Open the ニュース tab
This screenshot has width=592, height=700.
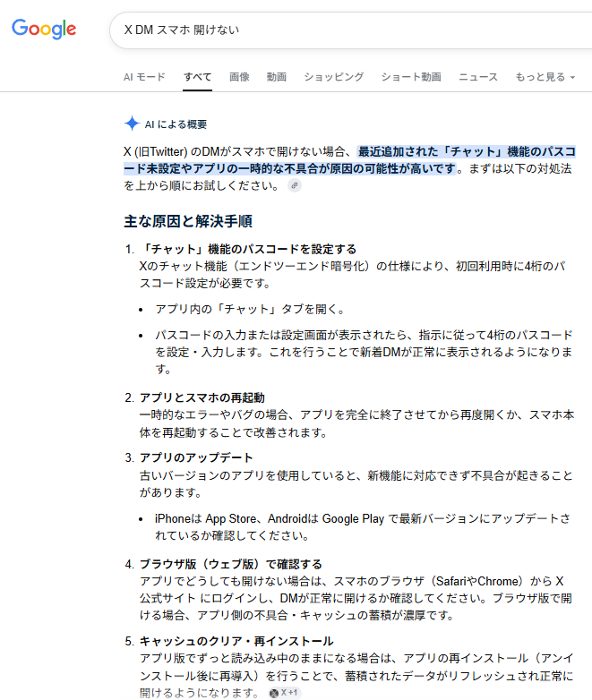point(478,77)
